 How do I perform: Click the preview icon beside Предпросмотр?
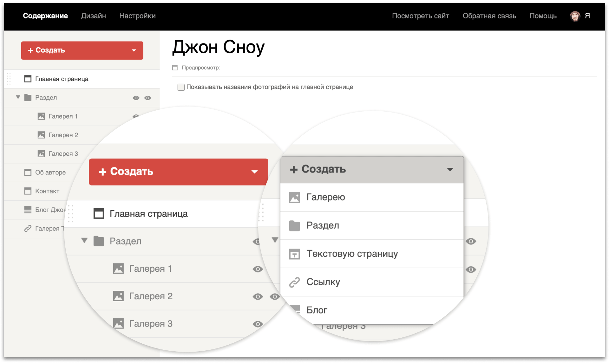coord(175,68)
